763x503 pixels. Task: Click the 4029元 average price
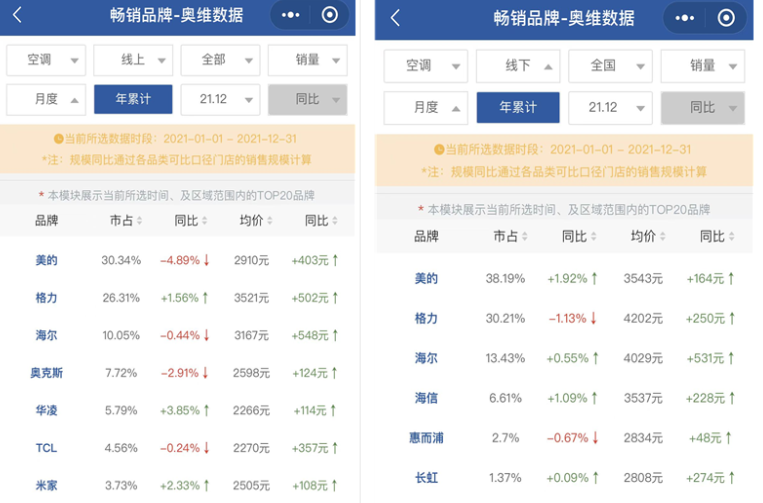tap(643, 358)
